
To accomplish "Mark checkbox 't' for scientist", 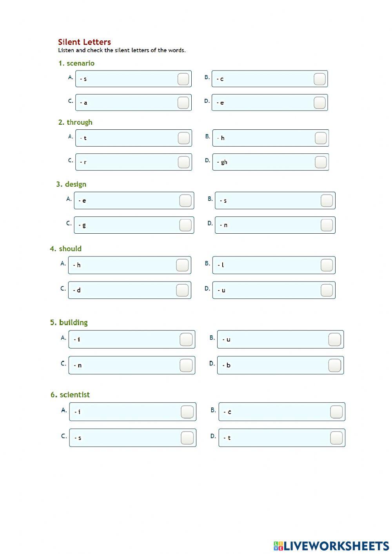I will 336,438.
